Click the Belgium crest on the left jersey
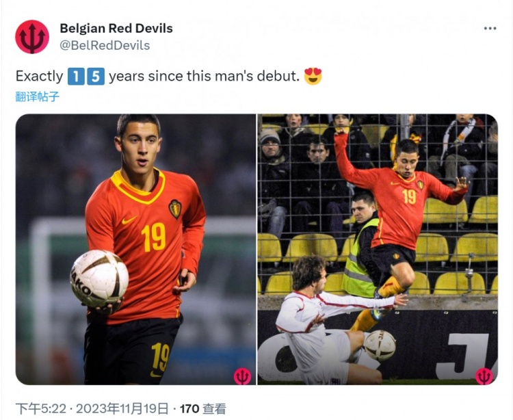Viewport: 513px width, 420px height. tap(175, 209)
